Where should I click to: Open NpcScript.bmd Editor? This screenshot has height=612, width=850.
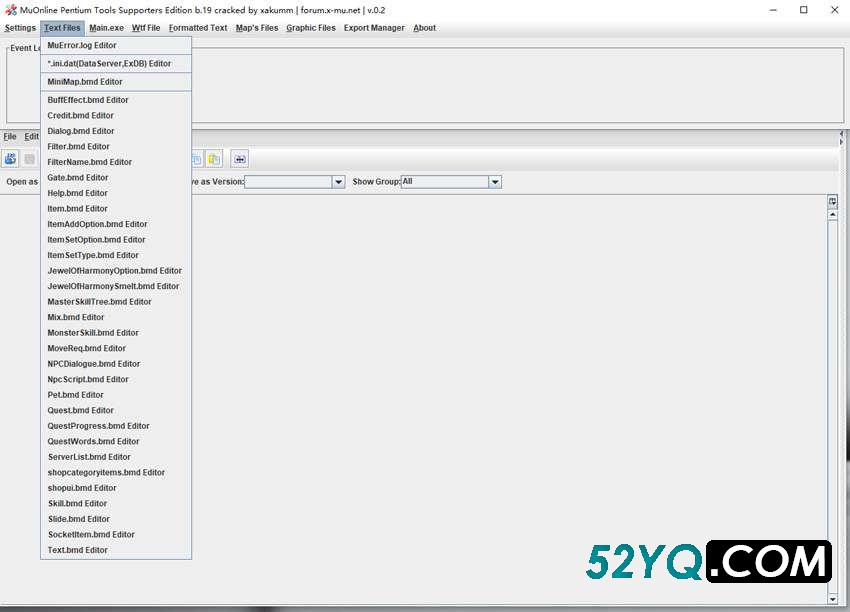click(116, 379)
